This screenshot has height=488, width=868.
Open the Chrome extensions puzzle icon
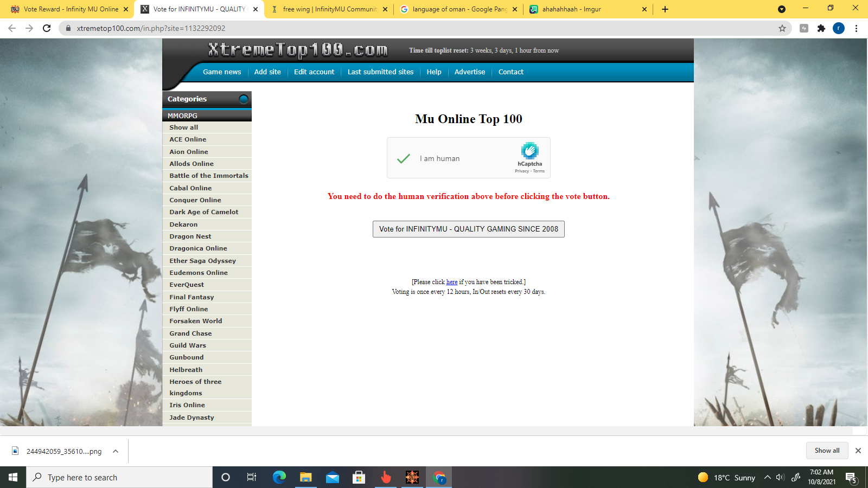pos(821,28)
